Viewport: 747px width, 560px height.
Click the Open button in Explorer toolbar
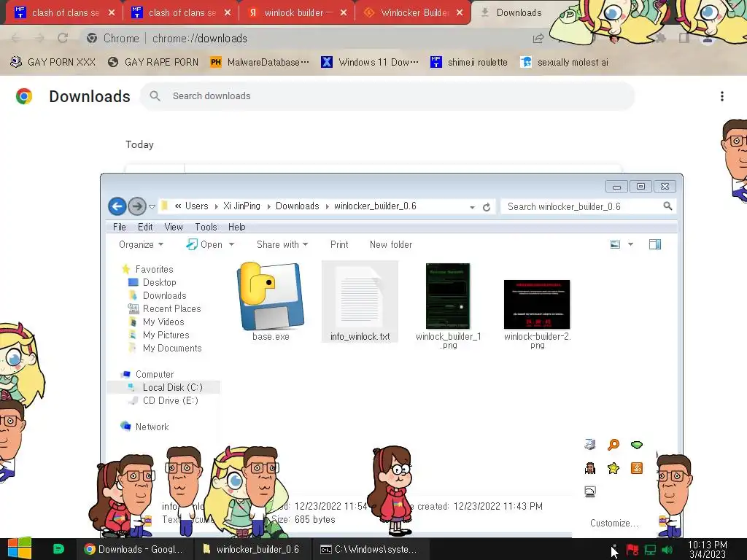pyautogui.click(x=205, y=244)
